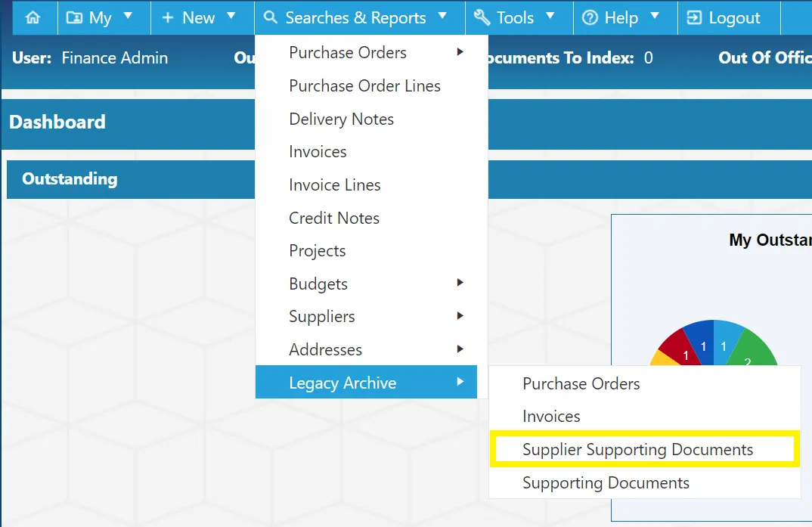Expand the Help dropdown arrow

(655, 16)
